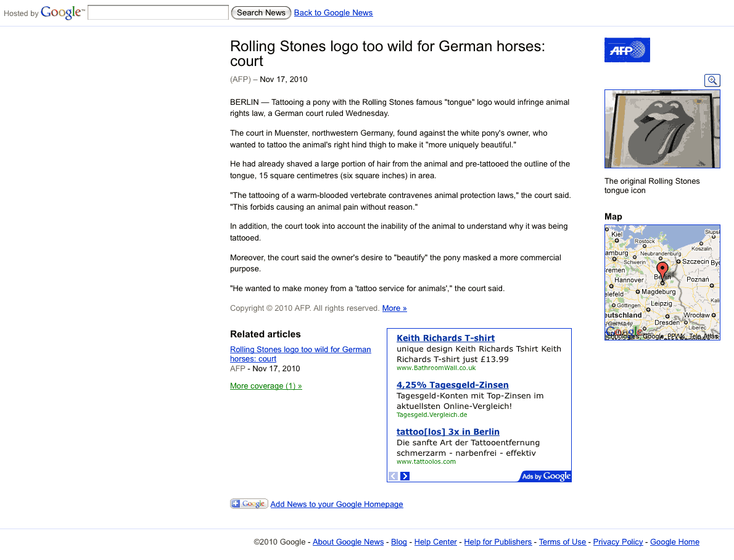The height and width of the screenshot is (560, 734).
Task: Open Terms of Use footer link
Action: point(562,541)
